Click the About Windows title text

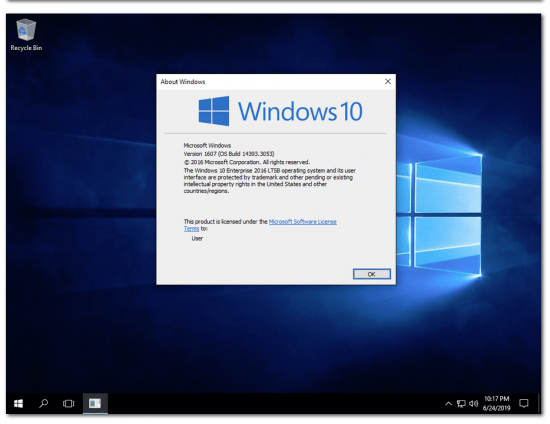(x=183, y=82)
